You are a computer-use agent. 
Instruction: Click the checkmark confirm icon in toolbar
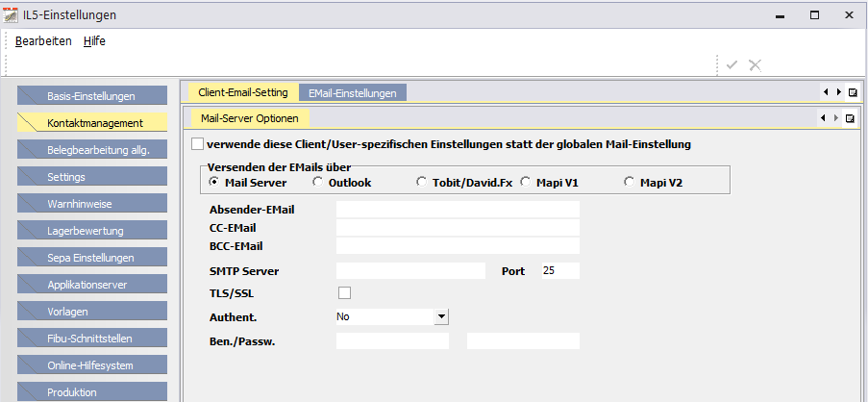[732, 64]
